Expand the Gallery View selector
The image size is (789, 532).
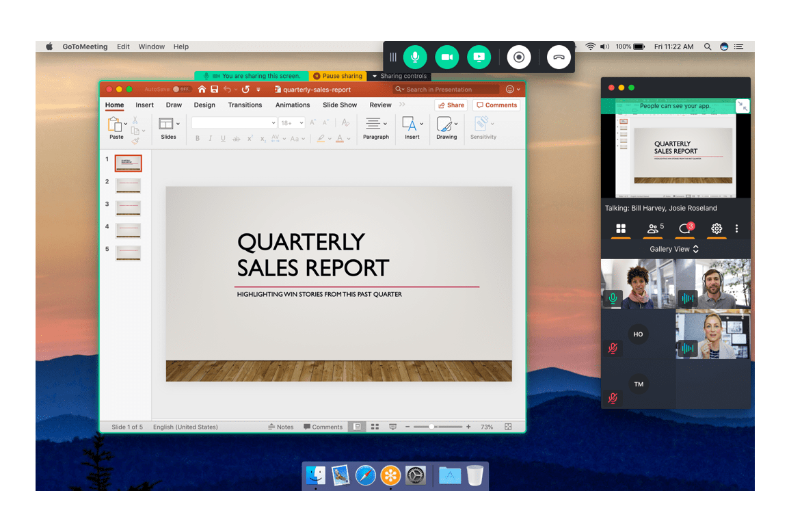click(674, 249)
